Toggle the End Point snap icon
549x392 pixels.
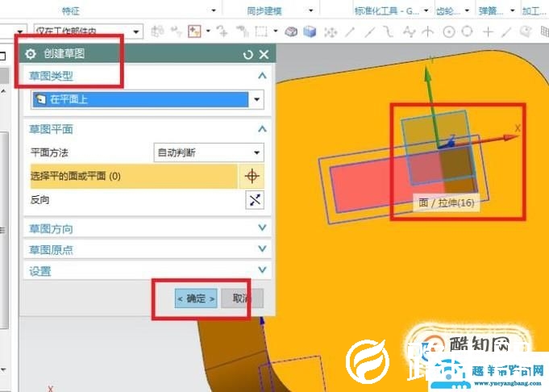coord(349,32)
